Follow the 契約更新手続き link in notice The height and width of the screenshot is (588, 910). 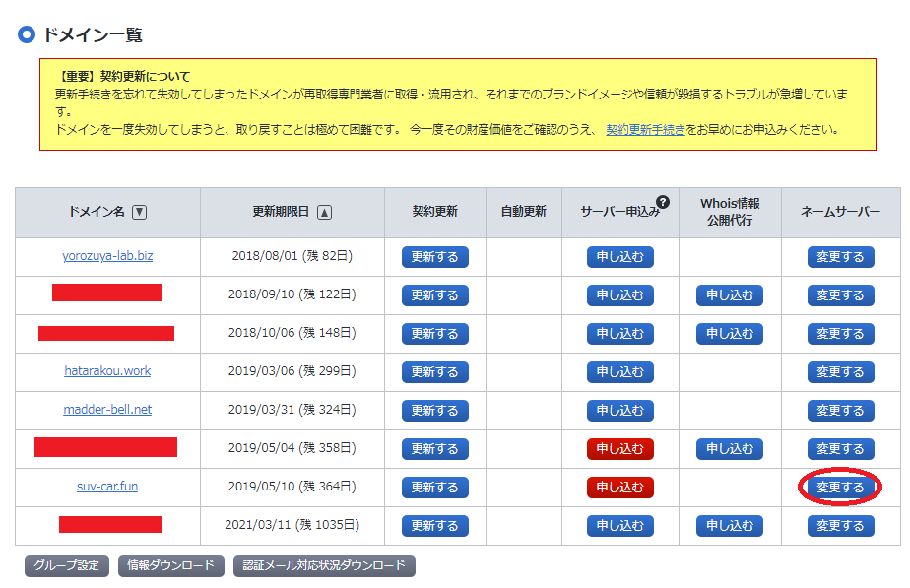(x=645, y=129)
